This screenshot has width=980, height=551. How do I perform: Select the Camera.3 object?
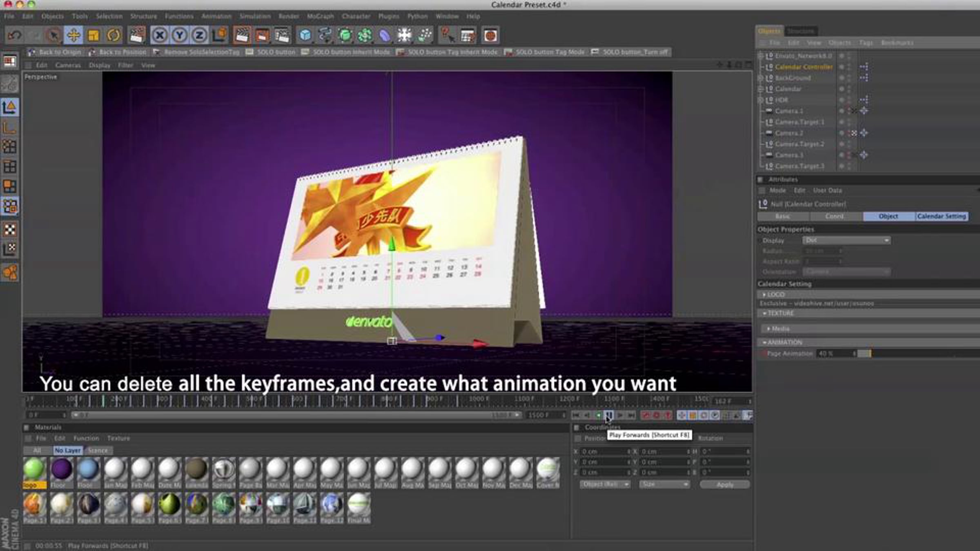[789, 155]
